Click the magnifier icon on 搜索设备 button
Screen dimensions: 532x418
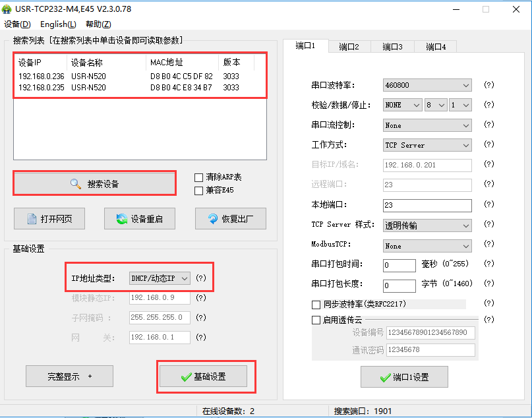pos(74,183)
